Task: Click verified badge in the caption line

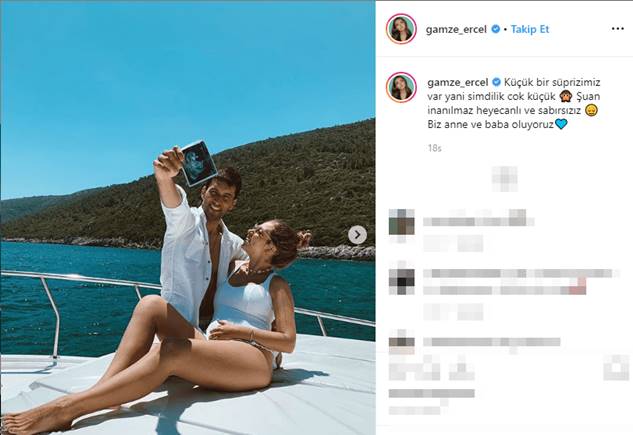Action: point(496,82)
